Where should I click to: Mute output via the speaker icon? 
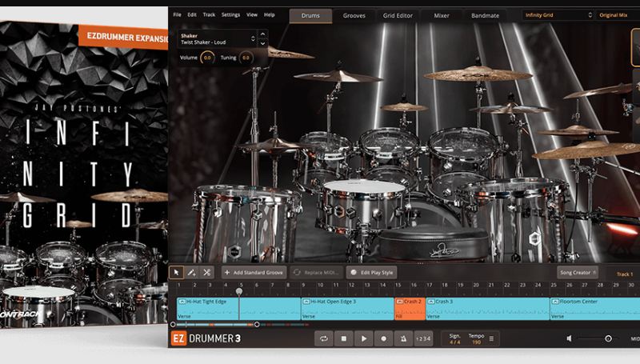pos(570,338)
